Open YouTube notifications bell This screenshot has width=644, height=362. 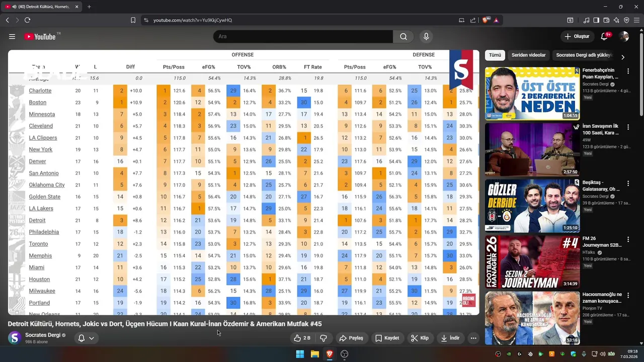pyautogui.click(x=605, y=36)
